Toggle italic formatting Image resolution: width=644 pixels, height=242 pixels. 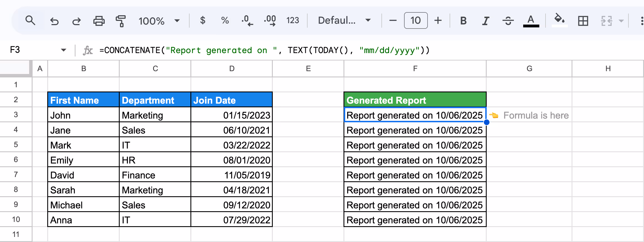[x=486, y=21]
